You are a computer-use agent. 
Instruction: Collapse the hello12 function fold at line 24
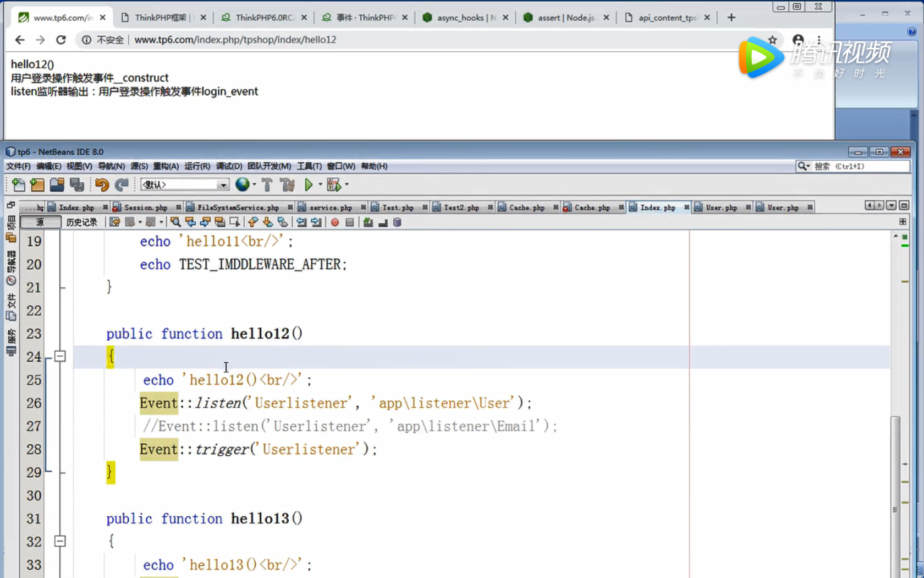click(x=60, y=356)
